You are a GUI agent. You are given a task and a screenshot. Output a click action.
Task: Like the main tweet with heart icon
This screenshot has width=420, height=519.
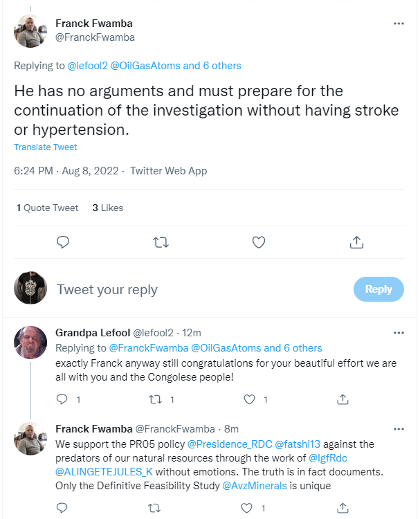259,242
